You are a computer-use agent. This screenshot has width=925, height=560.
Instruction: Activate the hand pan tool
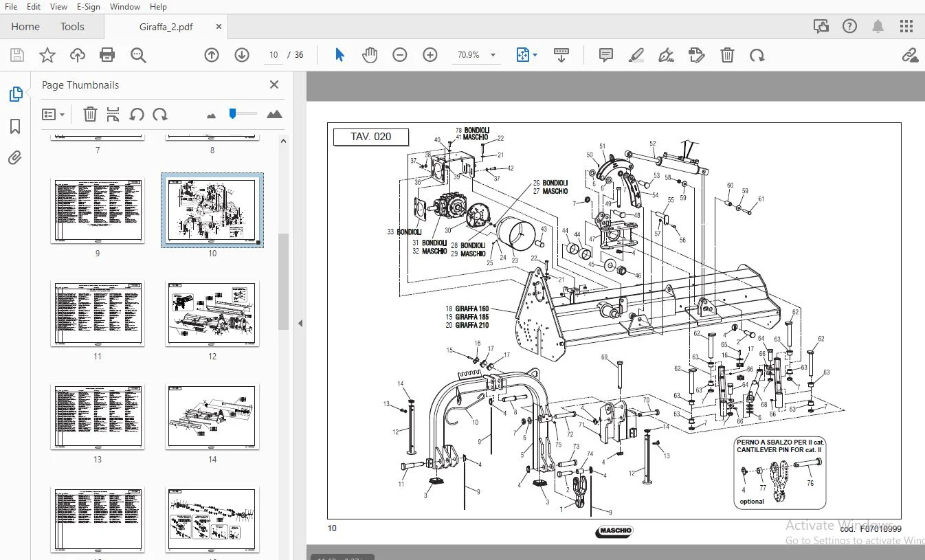pos(370,55)
